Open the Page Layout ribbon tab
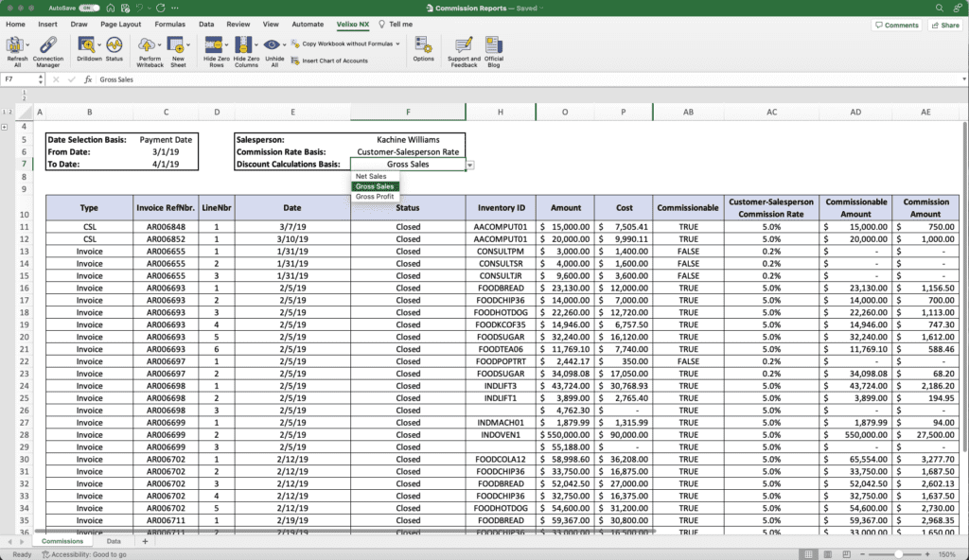Viewport: 969px width, 560px height. [x=120, y=24]
